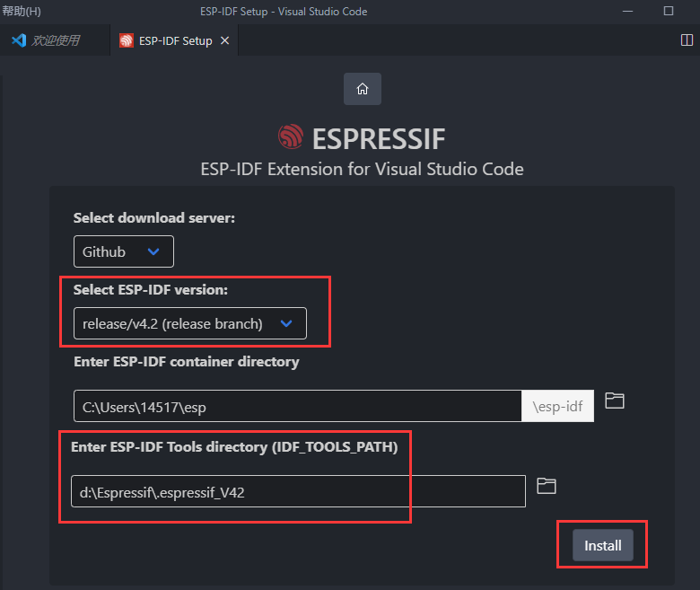
Task: Click the Install button
Action: click(x=603, y=545)
